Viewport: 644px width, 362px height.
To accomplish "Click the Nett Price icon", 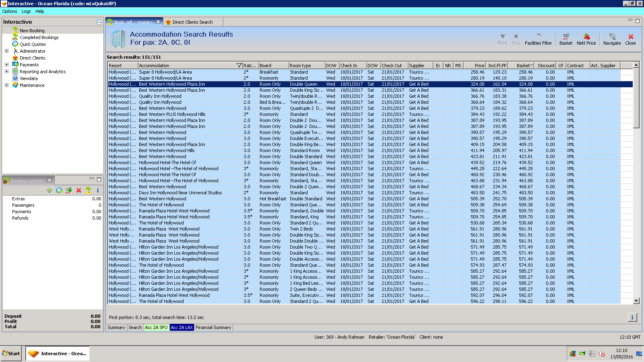I will click(586, 37).
